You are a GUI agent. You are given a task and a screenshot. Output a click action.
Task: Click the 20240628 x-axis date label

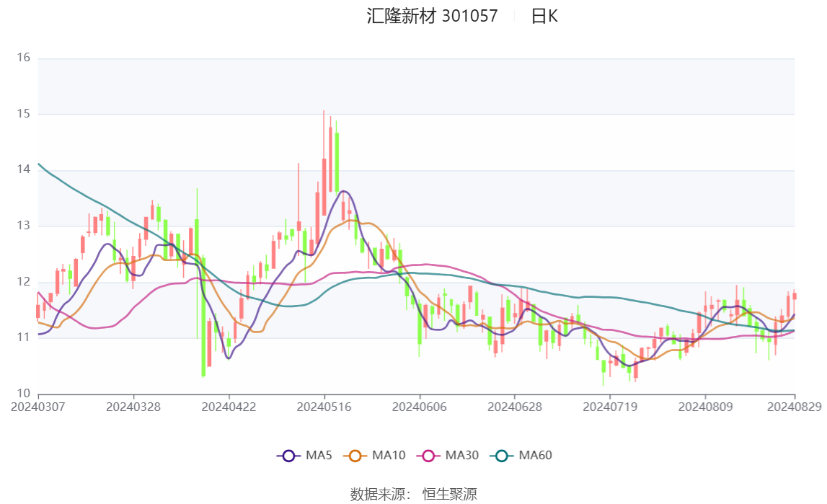point(515,407)
